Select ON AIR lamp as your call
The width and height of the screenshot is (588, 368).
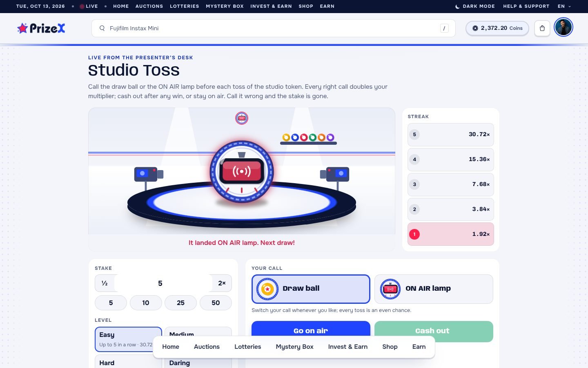434,289
